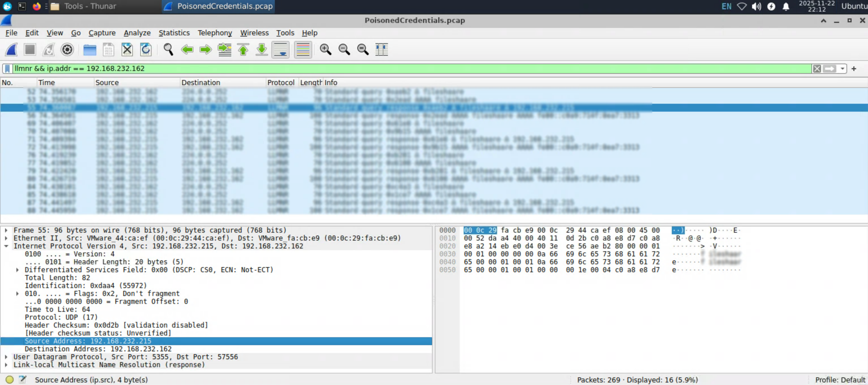Viewport: 868px width, 385px height.
Task: Open the Analyze menu
Action: click(137, 33)
